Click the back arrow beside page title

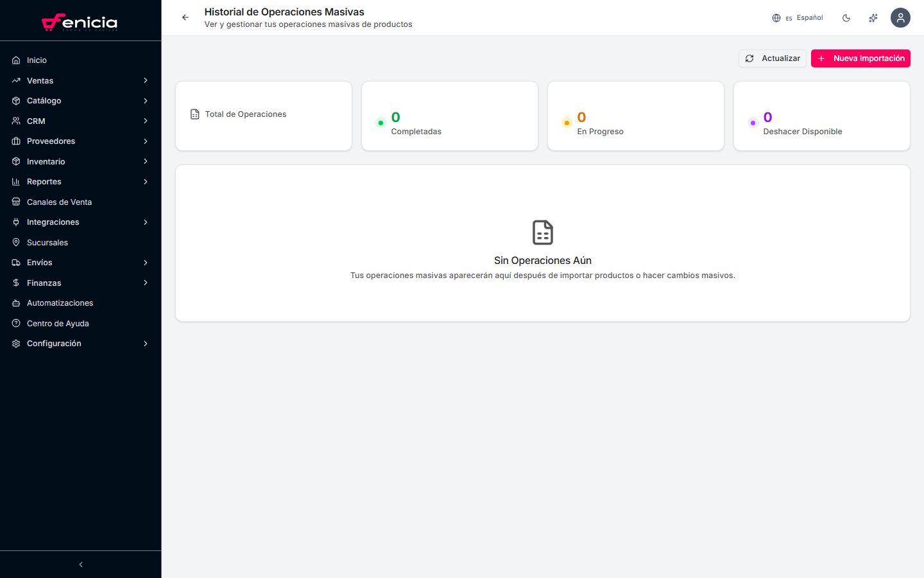click(x=185, y=17)
